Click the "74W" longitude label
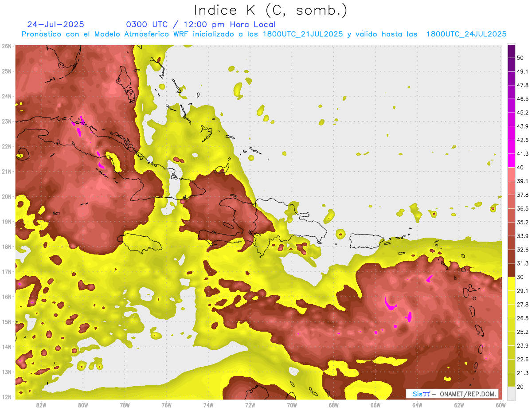The image size is (532, 411). 208,405
